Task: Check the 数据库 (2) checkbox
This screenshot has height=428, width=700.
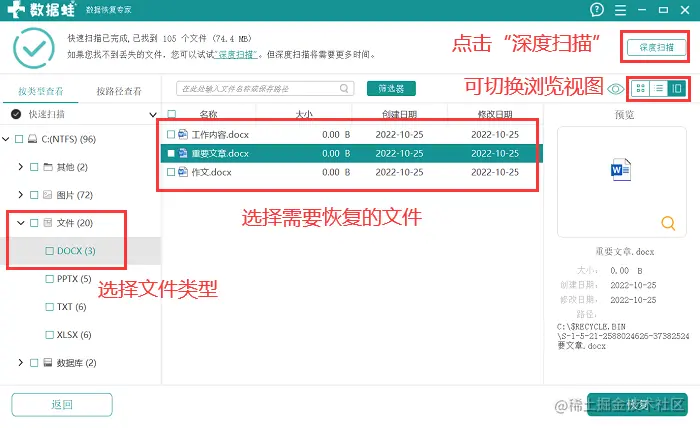Action: [x=34, y=363]
